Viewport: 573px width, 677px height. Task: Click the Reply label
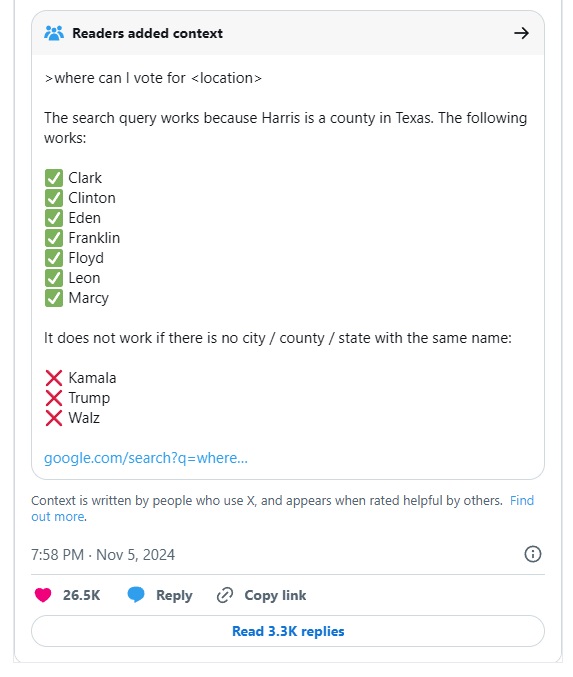pos(174,595)
